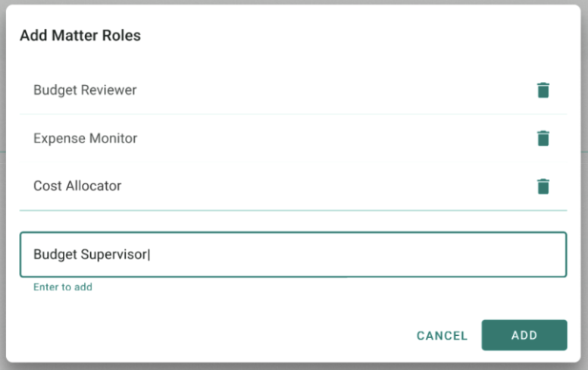Click the dimmed background outside the dialog
This screenshot has height=370, width=588.
point(585,187)
